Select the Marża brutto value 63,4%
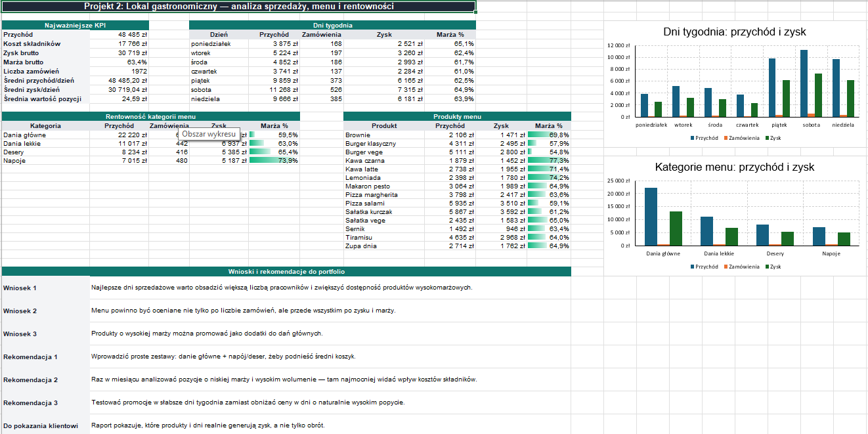 click(x=119, y=62)
